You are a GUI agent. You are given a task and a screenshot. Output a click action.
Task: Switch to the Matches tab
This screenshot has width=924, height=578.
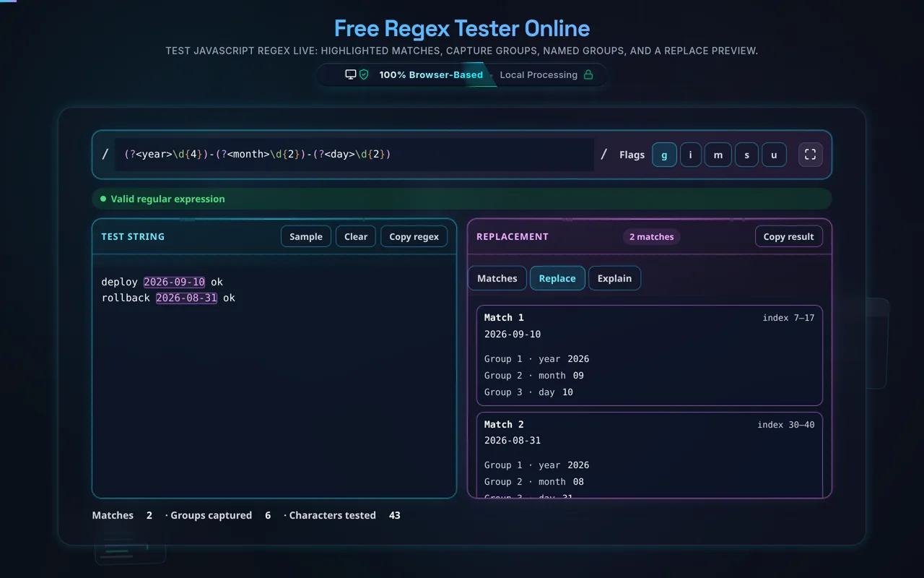pyautogui.click(x=497, y=278)
